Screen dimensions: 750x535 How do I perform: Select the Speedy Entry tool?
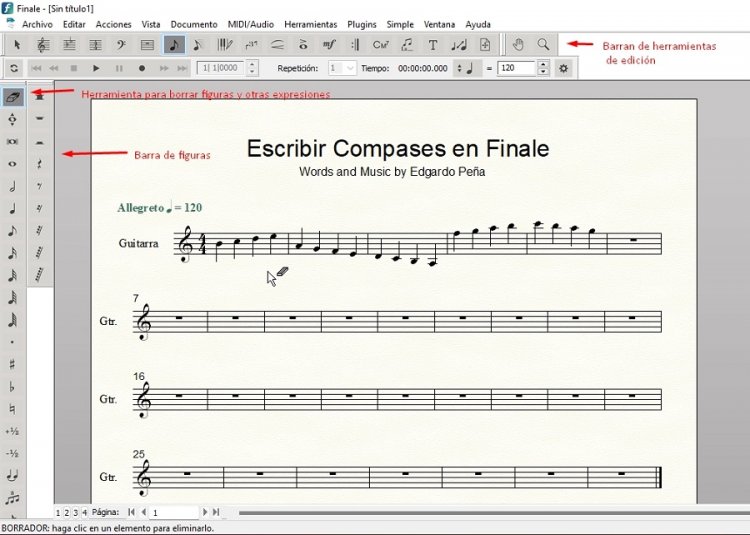click(199, 45)
